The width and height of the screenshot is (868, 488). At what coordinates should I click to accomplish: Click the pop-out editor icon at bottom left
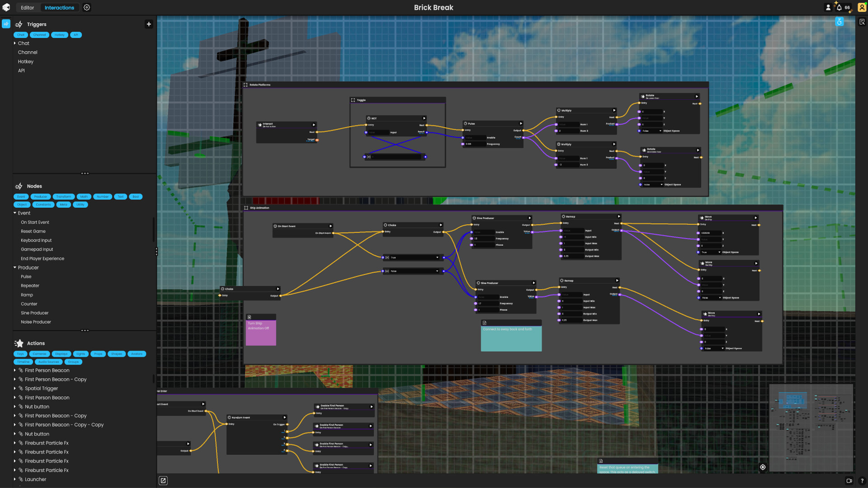click(x=163, y=480)
